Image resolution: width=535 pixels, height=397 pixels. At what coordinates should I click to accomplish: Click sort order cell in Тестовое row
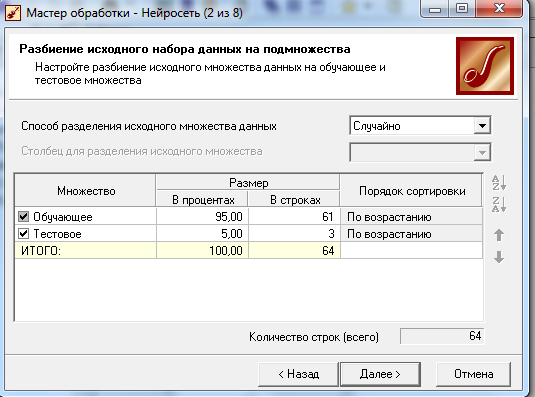click(x=411, y=234)
